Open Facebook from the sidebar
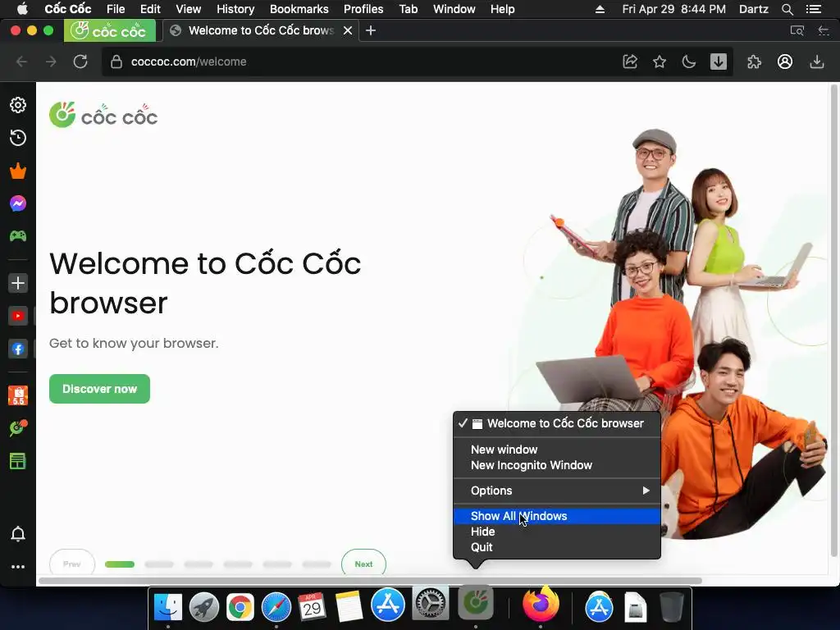The width and height of the screenshot is (840, 630). tap(18, 349)
